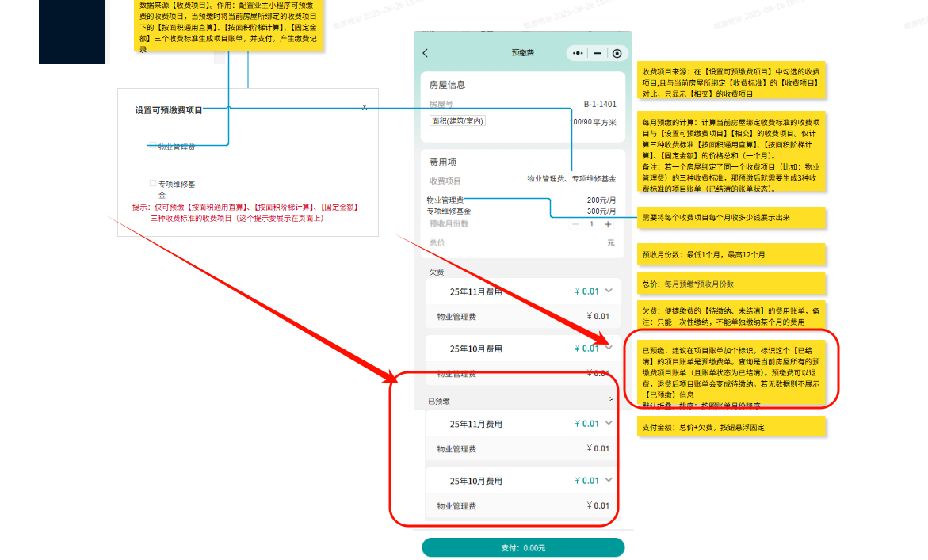Click the minimize dash in the capsule button
Viewport: 928px width, 560px height.
(x=597, y=53)
